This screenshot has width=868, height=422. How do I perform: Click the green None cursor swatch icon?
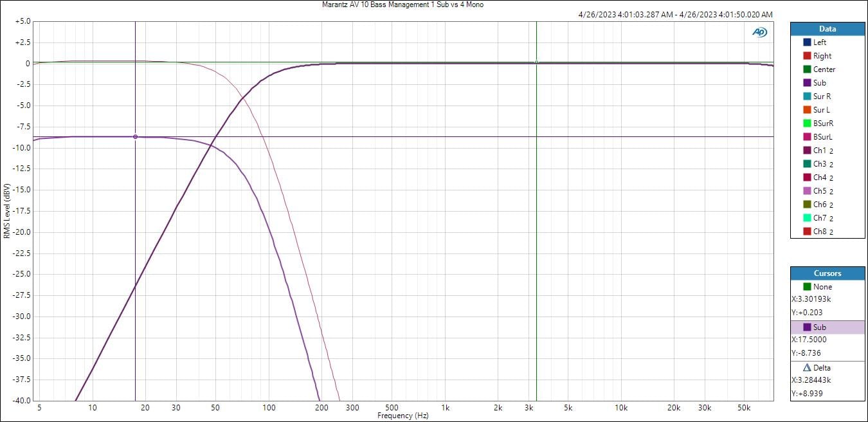808,287
